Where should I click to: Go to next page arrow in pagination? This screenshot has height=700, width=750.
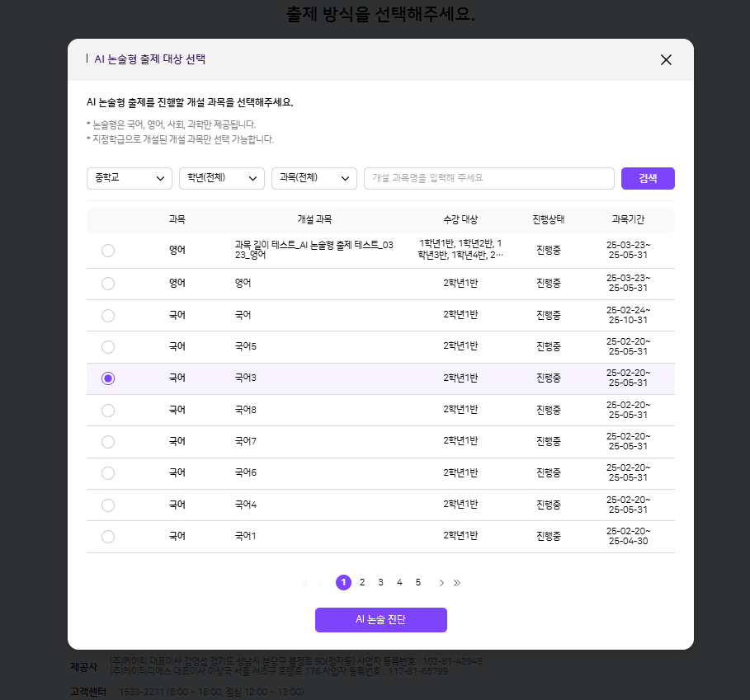coord(441,583)
